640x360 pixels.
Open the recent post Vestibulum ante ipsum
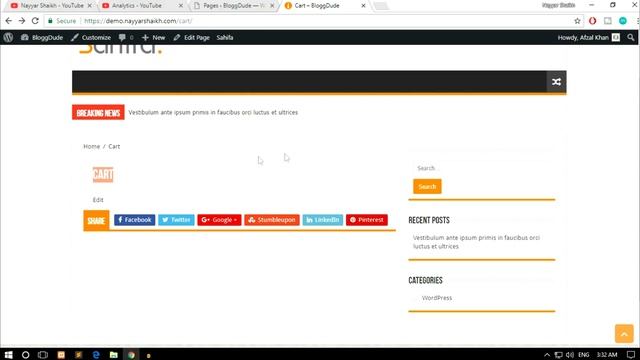(x=476, y=242)
